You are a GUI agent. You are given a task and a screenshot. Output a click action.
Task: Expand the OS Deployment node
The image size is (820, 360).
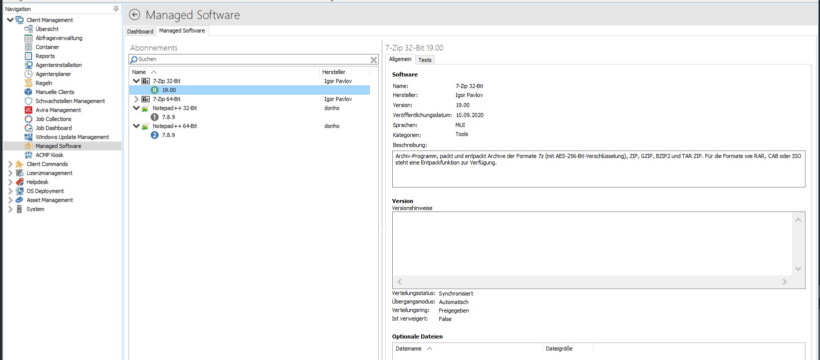[10, 191]
